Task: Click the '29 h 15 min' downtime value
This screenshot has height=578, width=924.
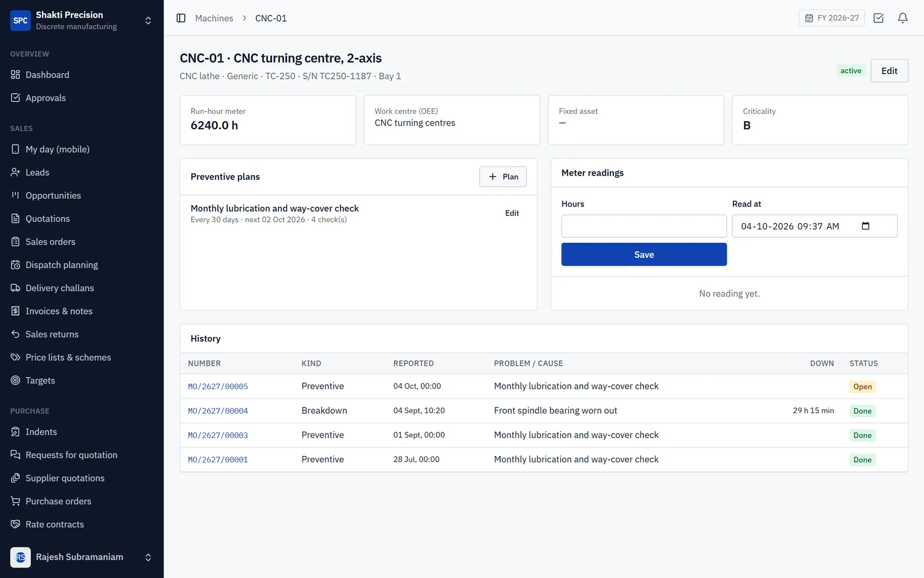Action: pos(813,410)
